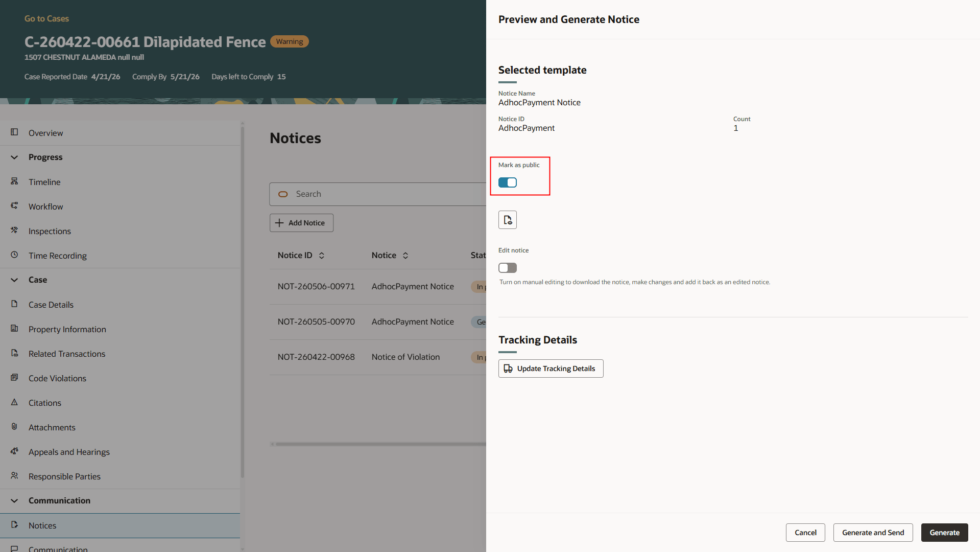Click the Time Recording clock icon
The height and width of the screenshot is (552, 980).
tap(14, 255)
